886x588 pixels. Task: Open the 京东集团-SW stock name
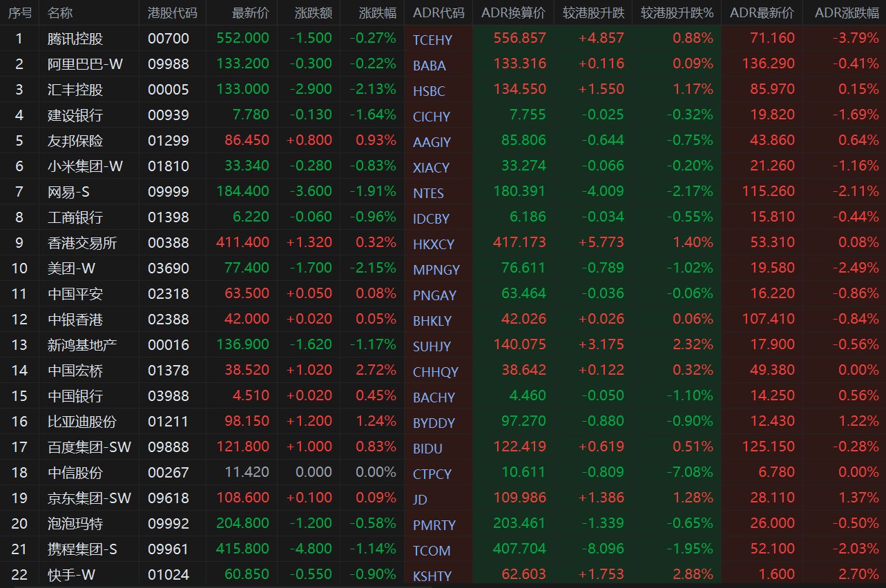90,498
